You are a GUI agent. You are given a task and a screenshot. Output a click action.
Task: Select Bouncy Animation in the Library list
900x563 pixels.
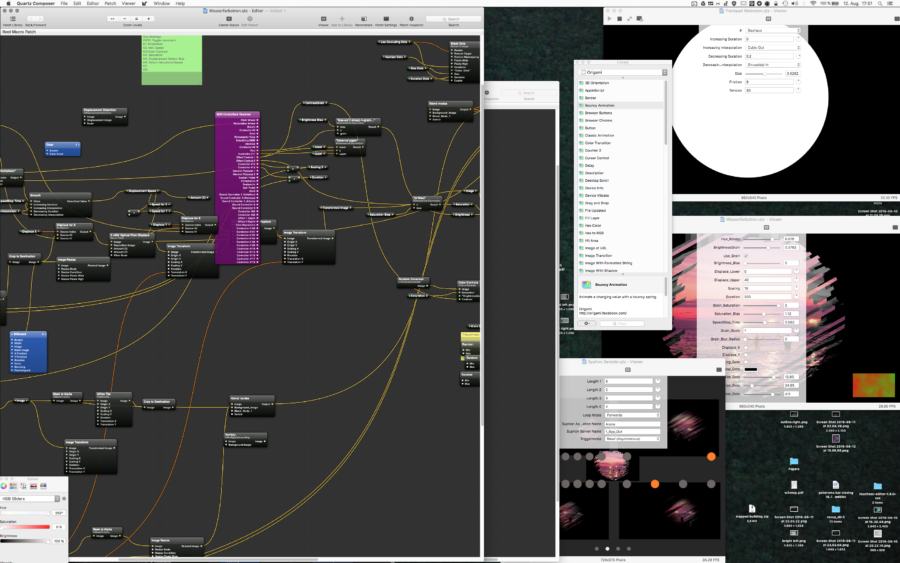click(x=621, y=106)
